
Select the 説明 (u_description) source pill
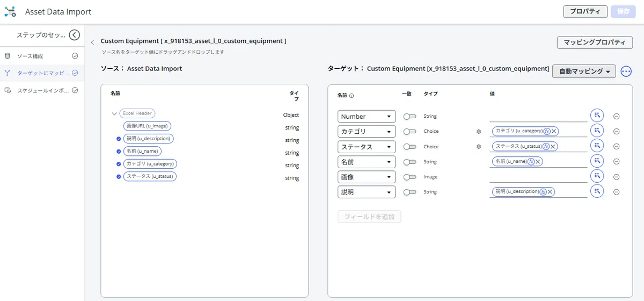[148, 139]
